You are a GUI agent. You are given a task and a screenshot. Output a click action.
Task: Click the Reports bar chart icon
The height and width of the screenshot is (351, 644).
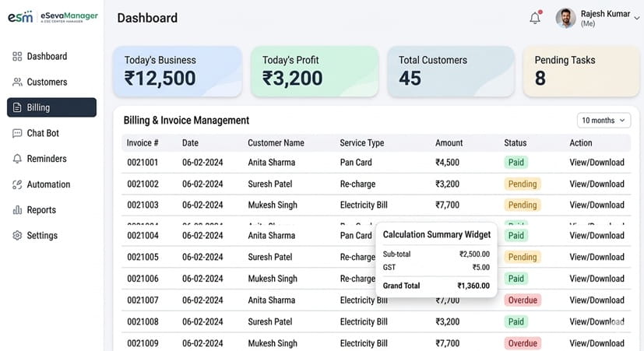click(17, 210)
